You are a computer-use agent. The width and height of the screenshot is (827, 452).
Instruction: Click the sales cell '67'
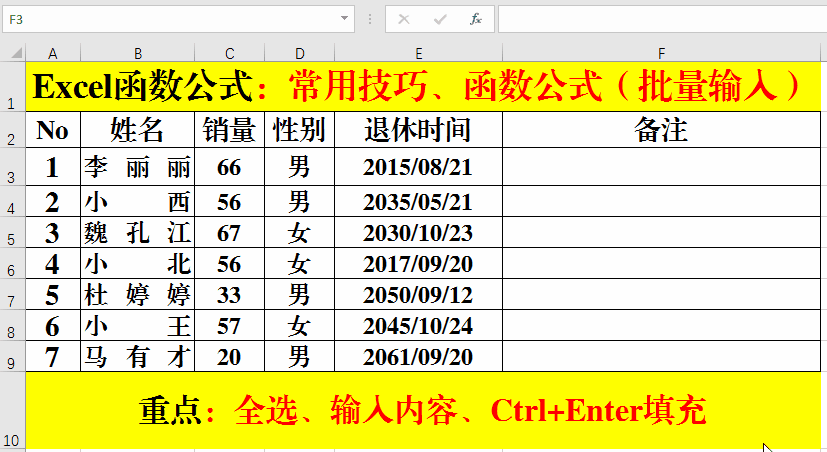(x=229, y=232)
